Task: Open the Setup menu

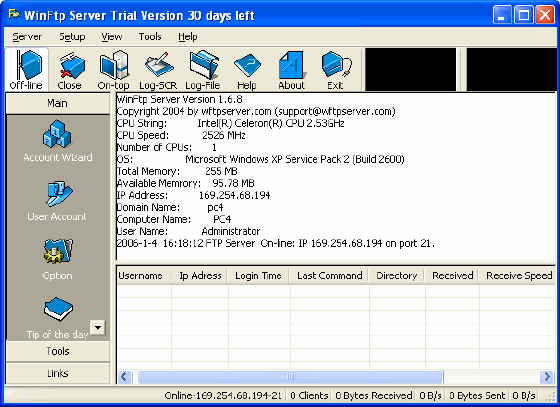Action: [x=72, y=37]
